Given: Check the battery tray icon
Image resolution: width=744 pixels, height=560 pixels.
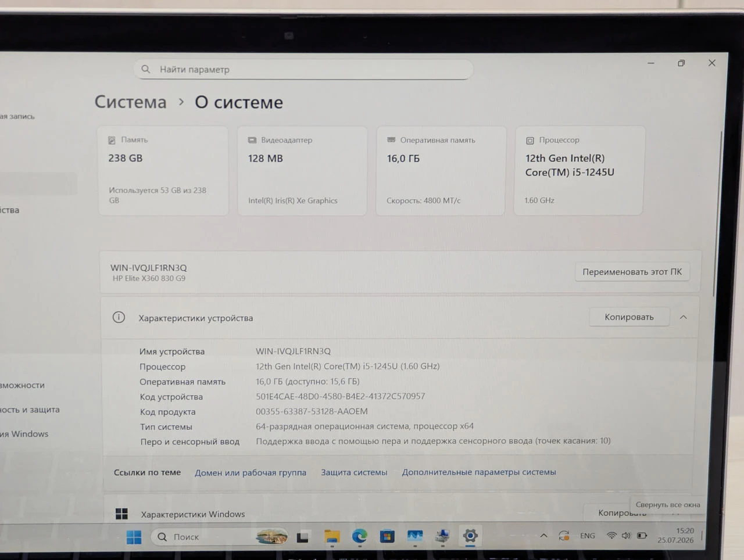Looking at the screenshot, I should tap(642, 536).
